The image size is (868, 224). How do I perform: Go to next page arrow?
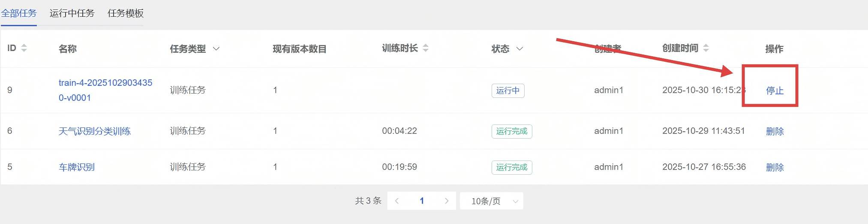447,201
